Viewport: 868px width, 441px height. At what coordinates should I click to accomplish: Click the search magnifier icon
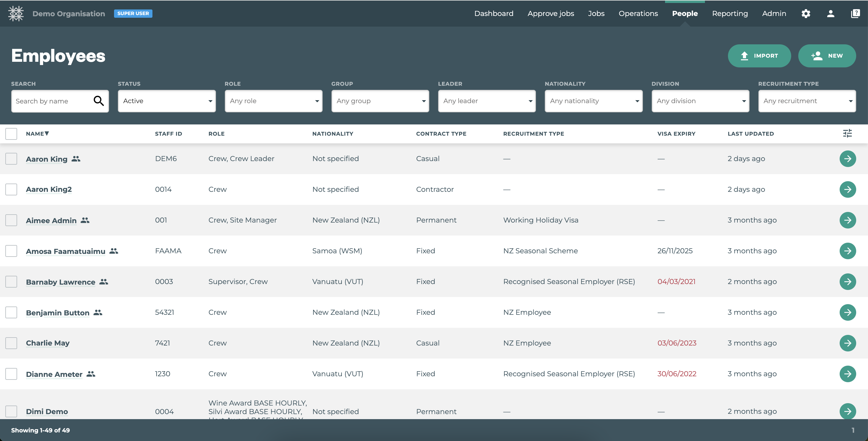point(98,101)
